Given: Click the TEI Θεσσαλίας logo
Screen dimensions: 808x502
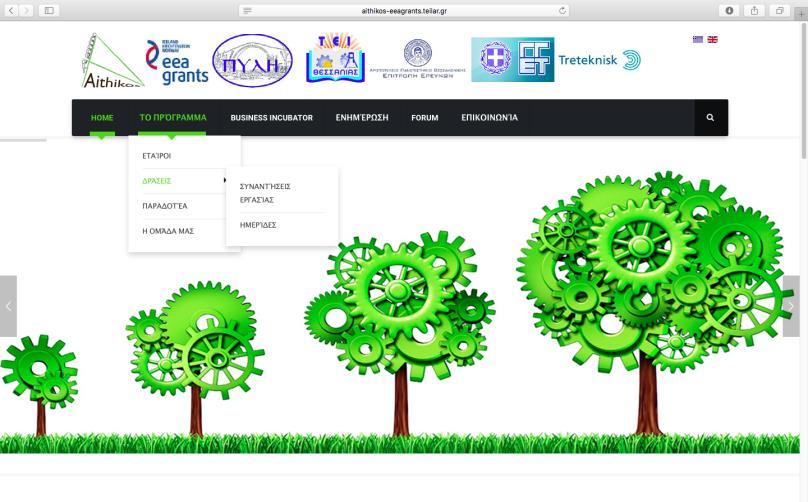Looking at the screenshot, I should pyautogui.click(x=335, y=58).
